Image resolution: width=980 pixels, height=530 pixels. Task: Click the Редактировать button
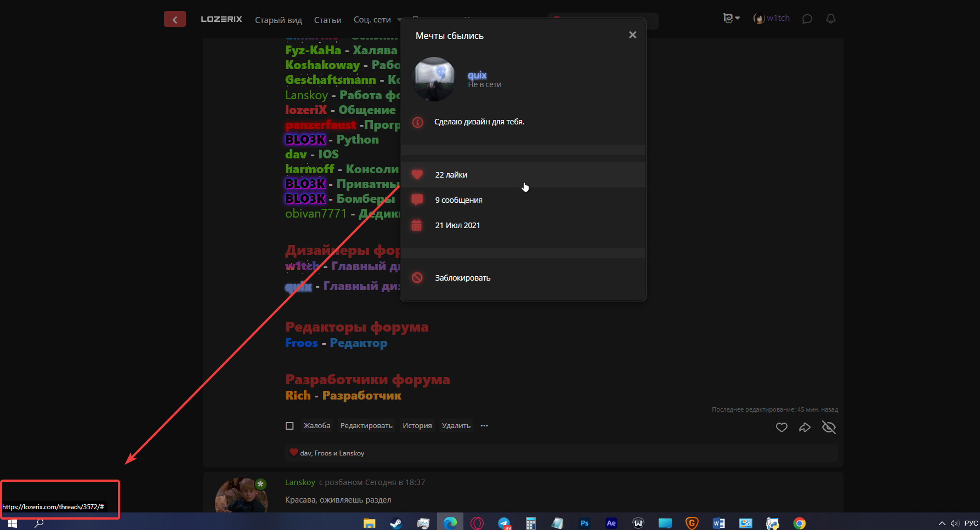tap(366, 426)
